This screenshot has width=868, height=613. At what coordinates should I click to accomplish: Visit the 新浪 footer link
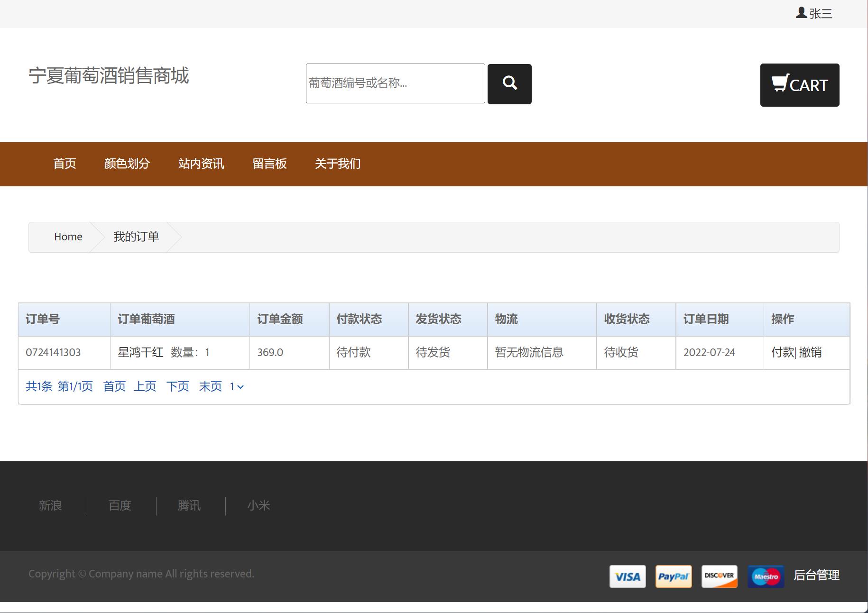(x=50, y=505)
